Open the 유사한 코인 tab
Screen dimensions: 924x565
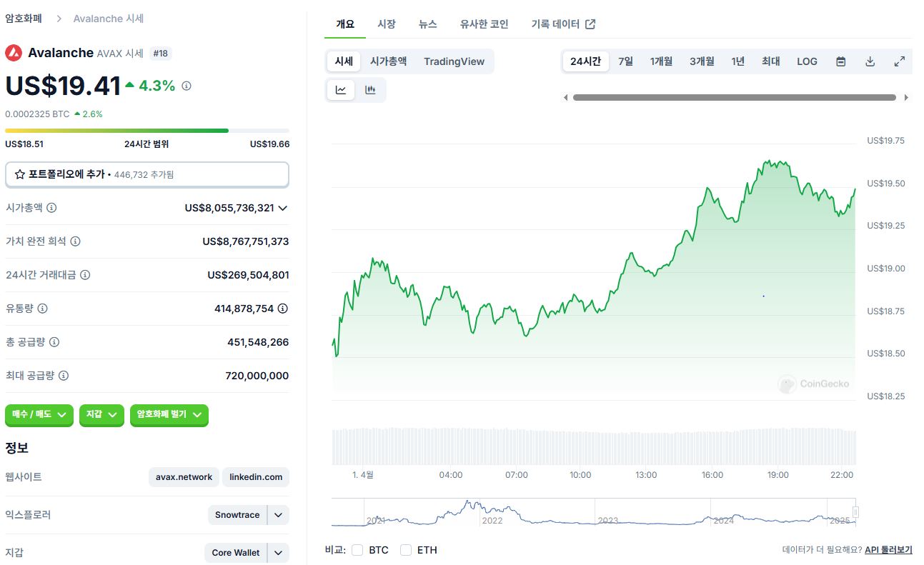[485, 24]
